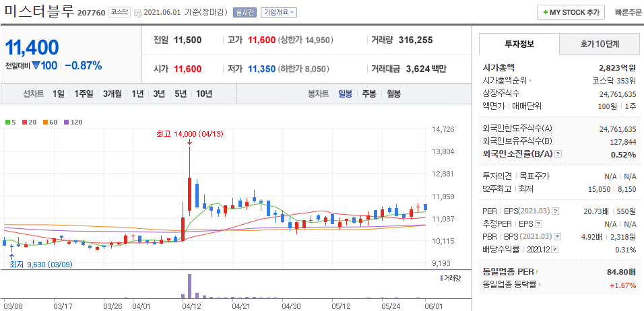Open the 동일업종 PER link
The height and width of the screenshot is (311, 644).
509,271
